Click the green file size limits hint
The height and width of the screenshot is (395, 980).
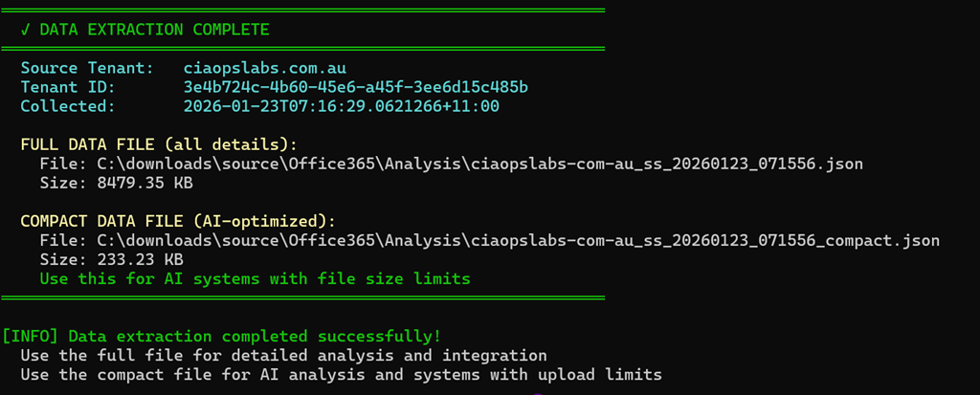255,278
